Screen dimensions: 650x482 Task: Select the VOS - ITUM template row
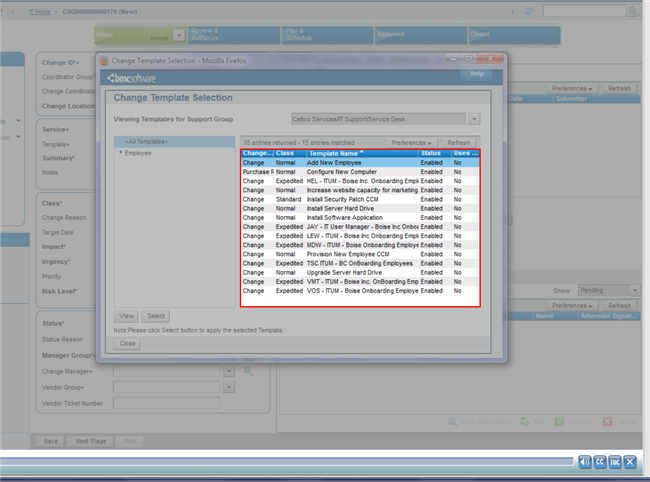360,291
